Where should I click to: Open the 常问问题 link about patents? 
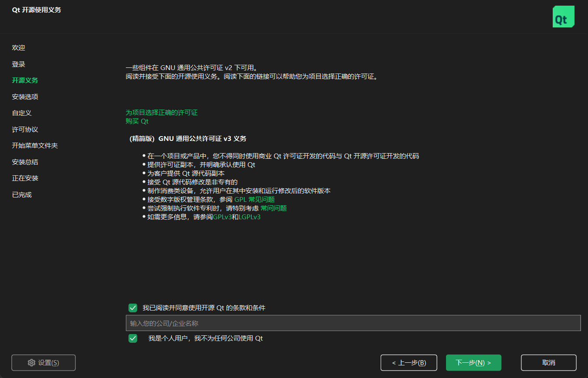(274, 208)
